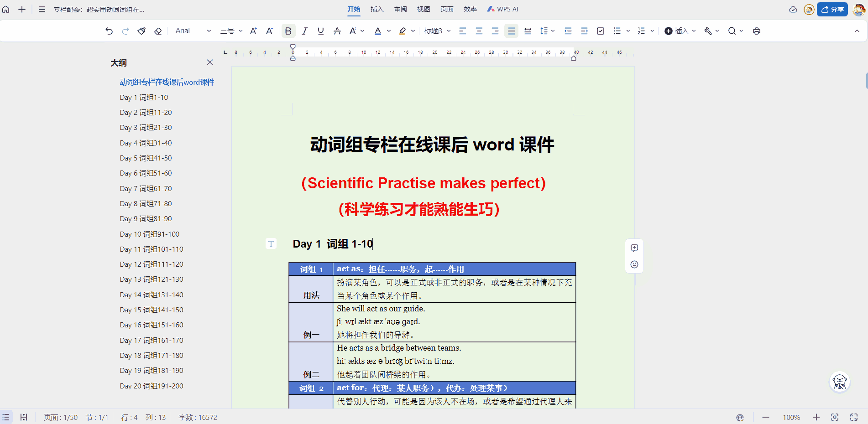Open the WPS assistant mascot
868x424 pixels.
click(840, 382)
